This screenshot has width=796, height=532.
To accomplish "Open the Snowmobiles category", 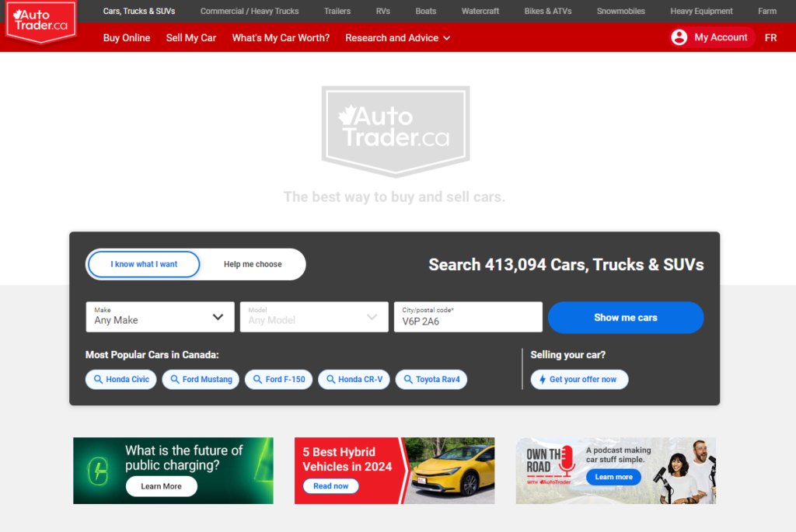I will 621,11.
